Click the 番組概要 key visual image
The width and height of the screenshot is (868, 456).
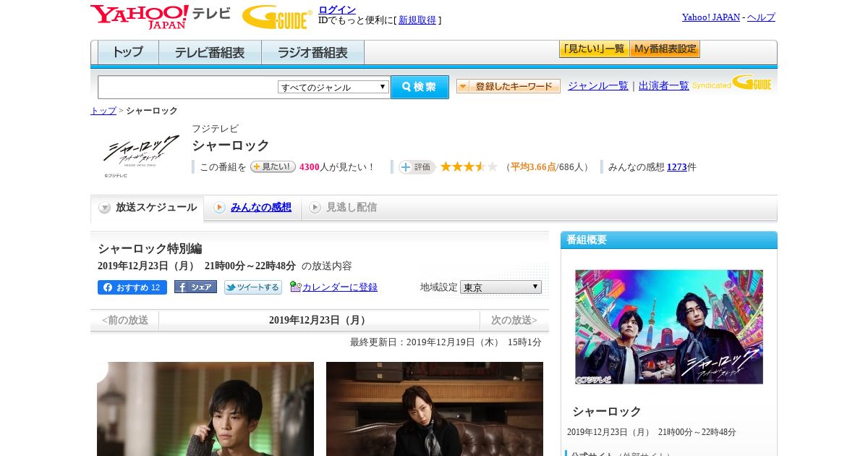(669, 326)
